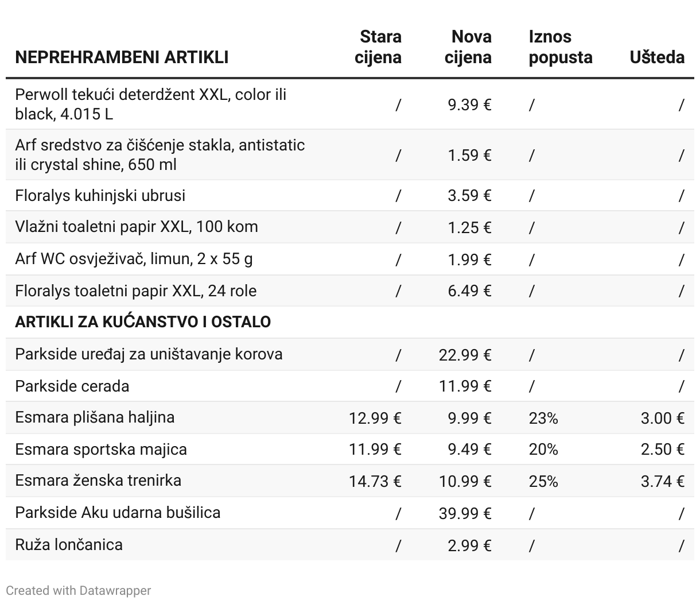Click the Nova cijena column header
The height and width of the screenshot is (604, 700).
click(468, 47)
